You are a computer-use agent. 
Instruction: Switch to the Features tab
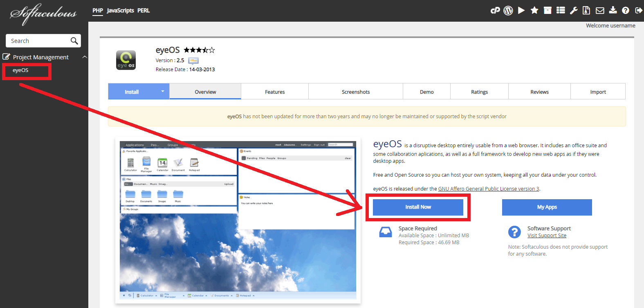[x=275, y=92]
